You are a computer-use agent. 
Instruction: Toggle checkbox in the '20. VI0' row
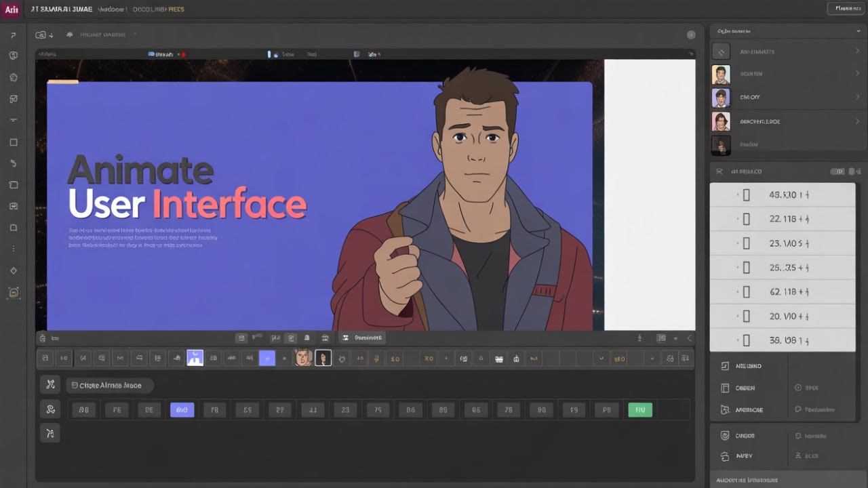coord(747,317)
